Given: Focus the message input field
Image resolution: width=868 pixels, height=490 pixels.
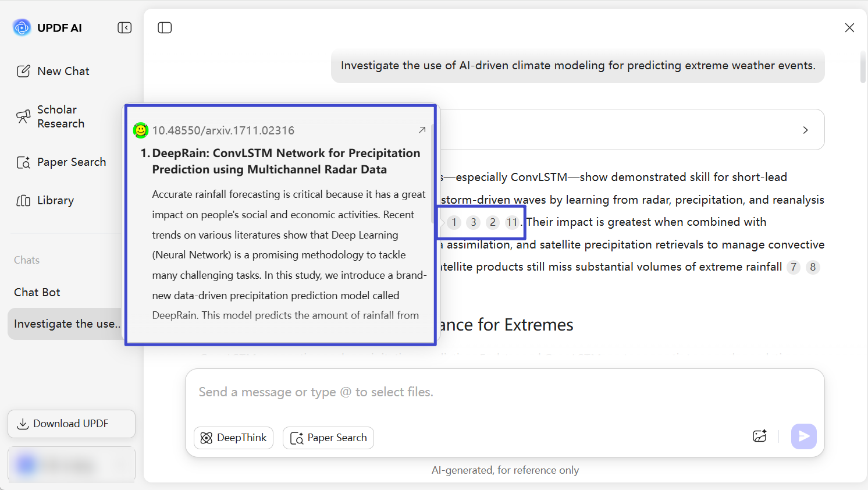Looking at the screenshot, I should point(505,392).
